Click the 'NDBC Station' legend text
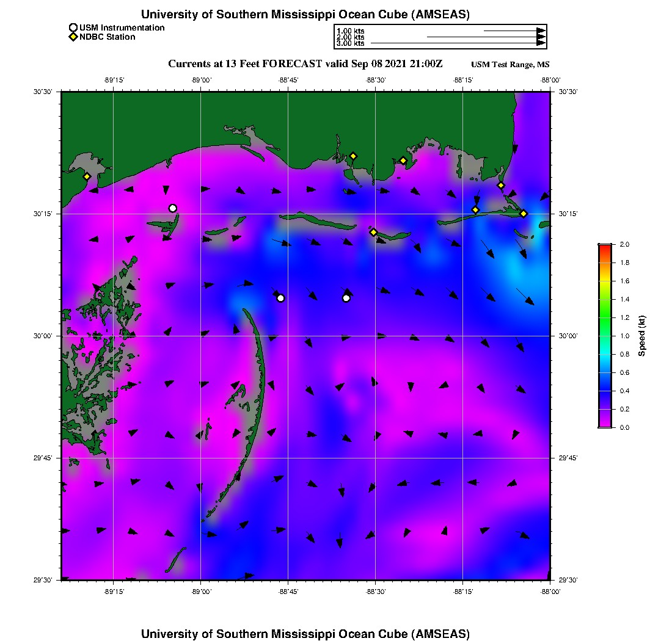 tap(107, 37)
